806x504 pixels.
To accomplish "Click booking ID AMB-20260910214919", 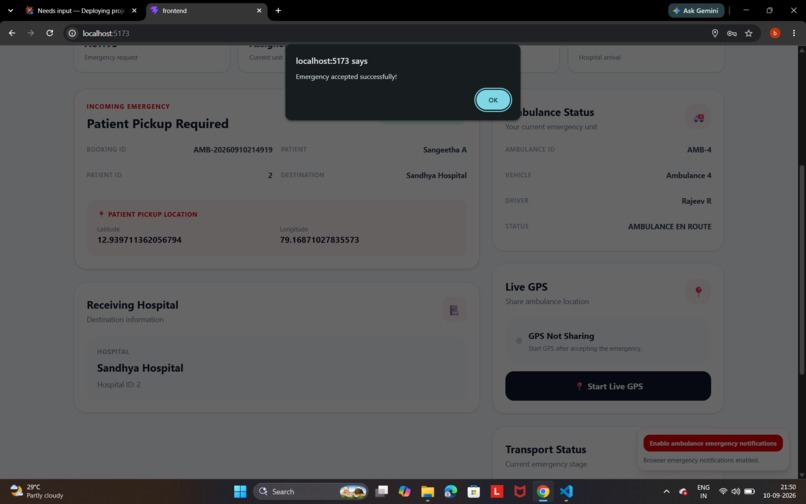I will click(233, 150).
